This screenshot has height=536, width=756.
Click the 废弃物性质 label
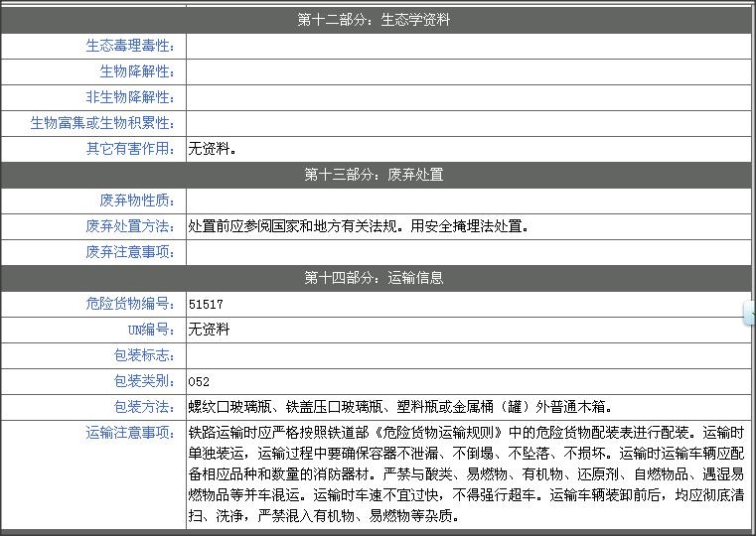[x=137, y=201]
